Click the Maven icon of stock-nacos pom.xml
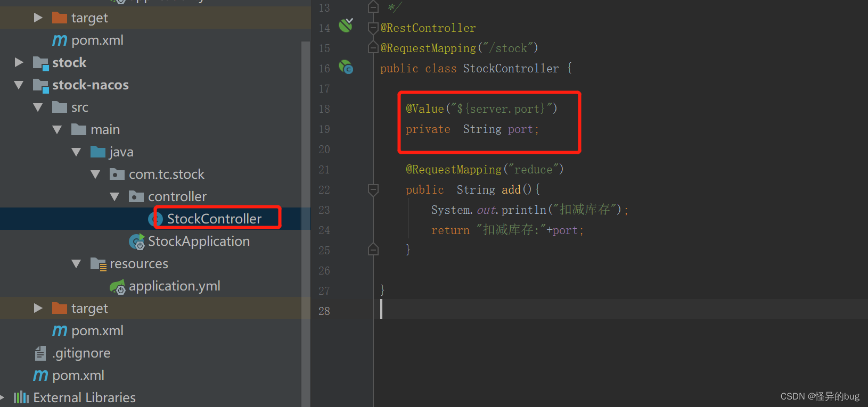The height and width of the screenshot is (407, 868). pos(60,331)
